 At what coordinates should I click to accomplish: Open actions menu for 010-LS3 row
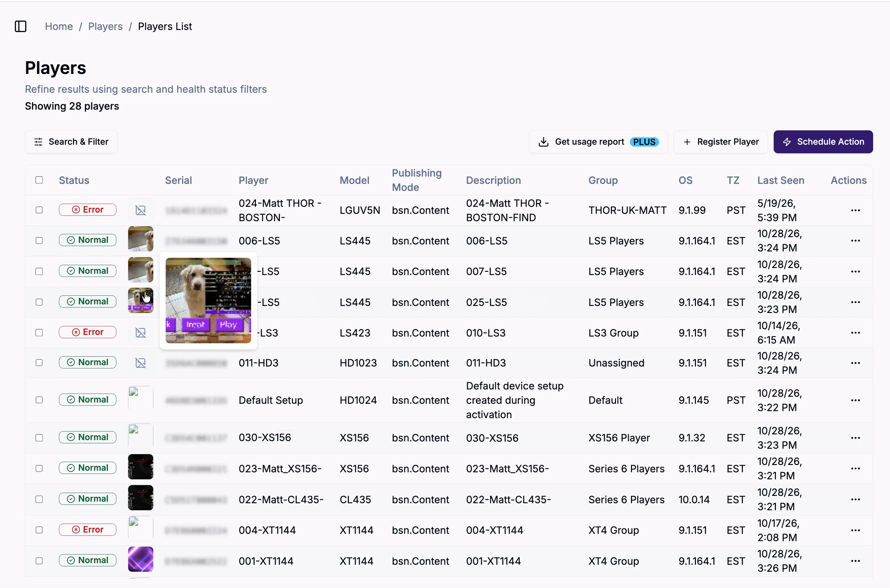855,333
